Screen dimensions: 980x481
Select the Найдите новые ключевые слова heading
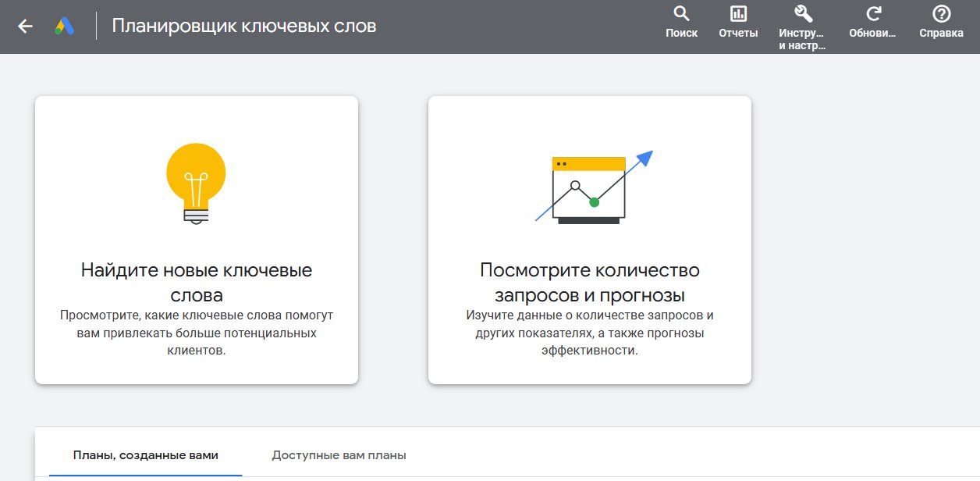point(197,283)
